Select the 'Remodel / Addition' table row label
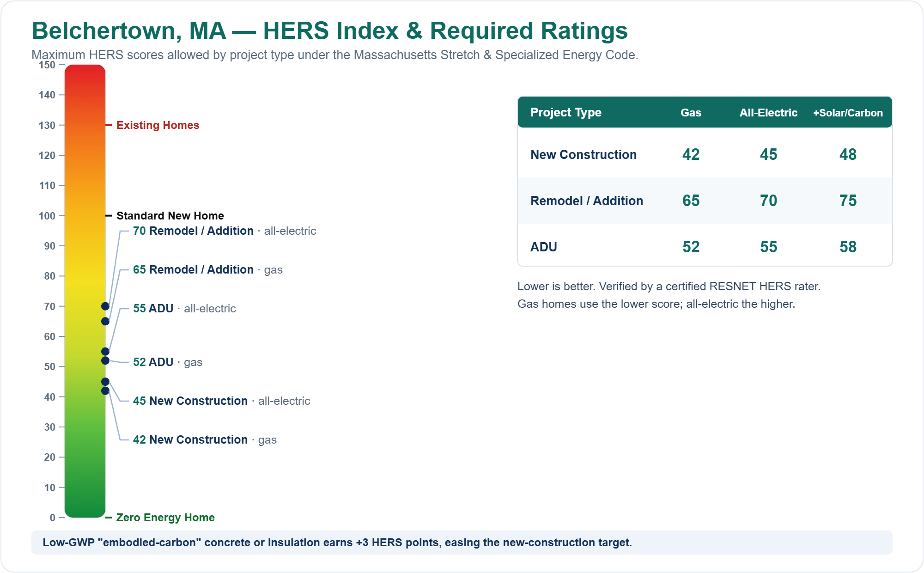Screen dimensions: 924x573 (587, 201)
